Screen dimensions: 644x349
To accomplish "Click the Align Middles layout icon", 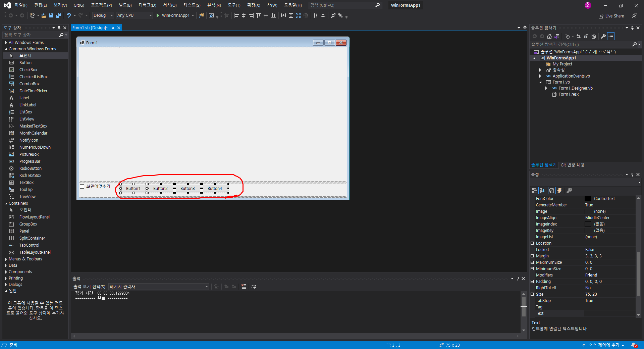I will (266, 15).
